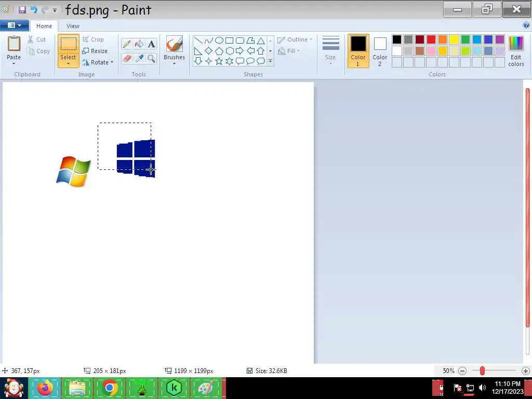Select the Eraser tool
Screen dimensions: 532x399
pos(127,58)
